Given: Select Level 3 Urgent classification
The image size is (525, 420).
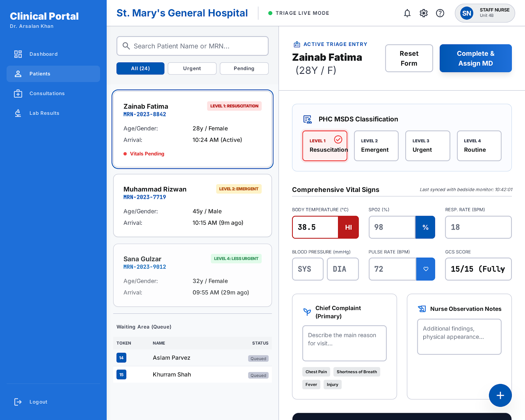Looking at the screenshot, I should pos(428,146).
